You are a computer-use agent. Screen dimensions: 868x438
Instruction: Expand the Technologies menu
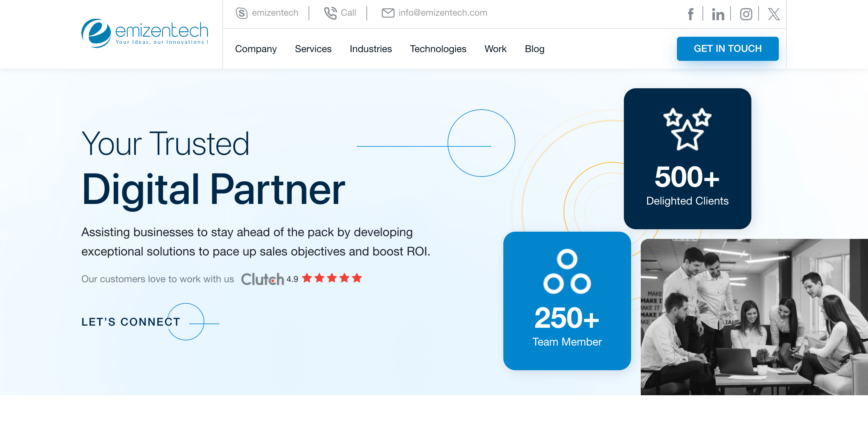tap(438, 49)
